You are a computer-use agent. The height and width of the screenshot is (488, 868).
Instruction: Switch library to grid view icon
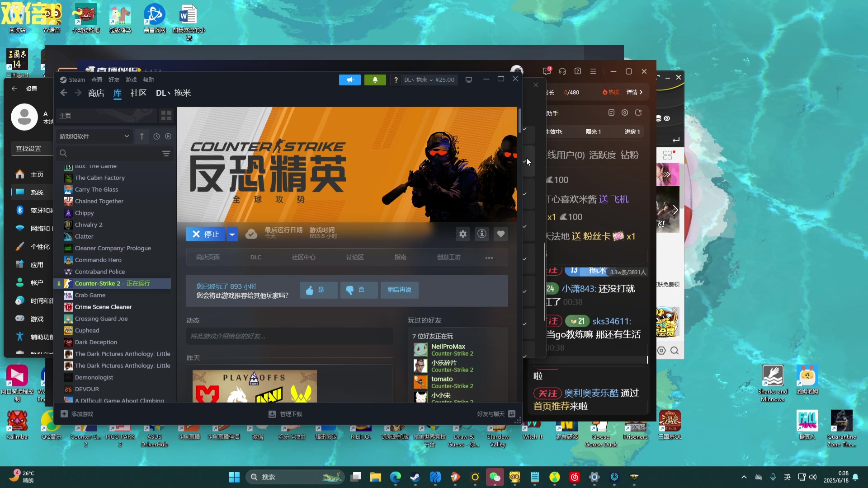166,116
